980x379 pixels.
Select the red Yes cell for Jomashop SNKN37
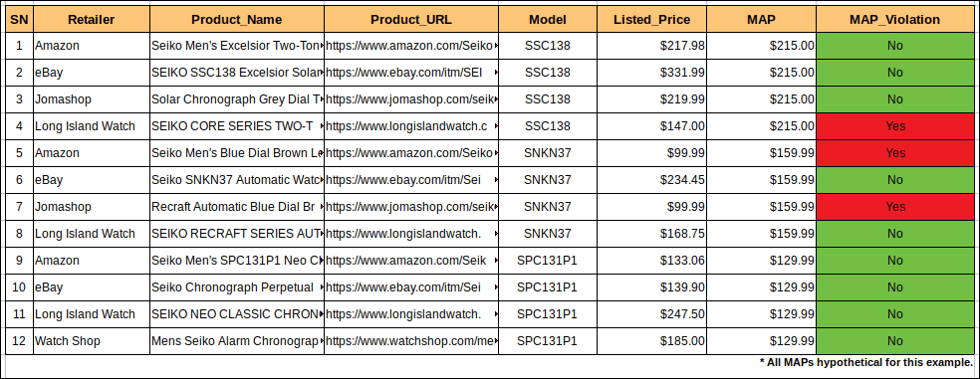pyautogui.click(x=894, y=207)
